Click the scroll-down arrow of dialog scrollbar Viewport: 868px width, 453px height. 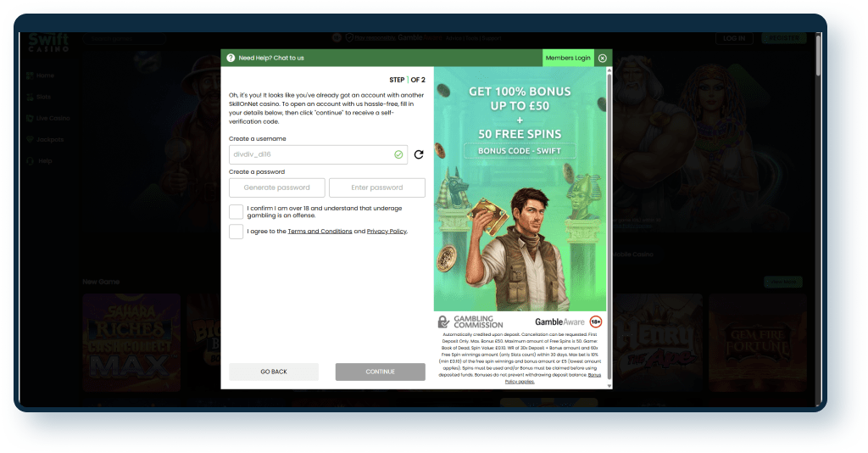tap(609, 386)
